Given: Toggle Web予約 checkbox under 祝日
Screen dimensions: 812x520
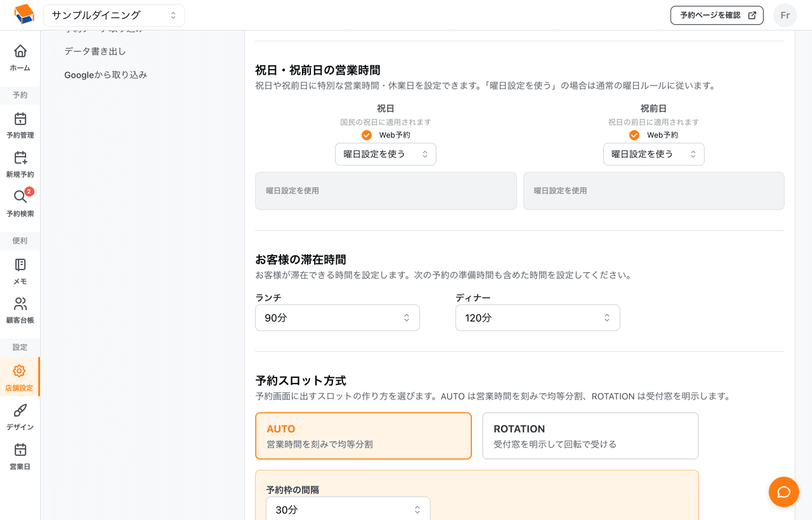Looking at the screenshot, I should click(x=367, y=135).
